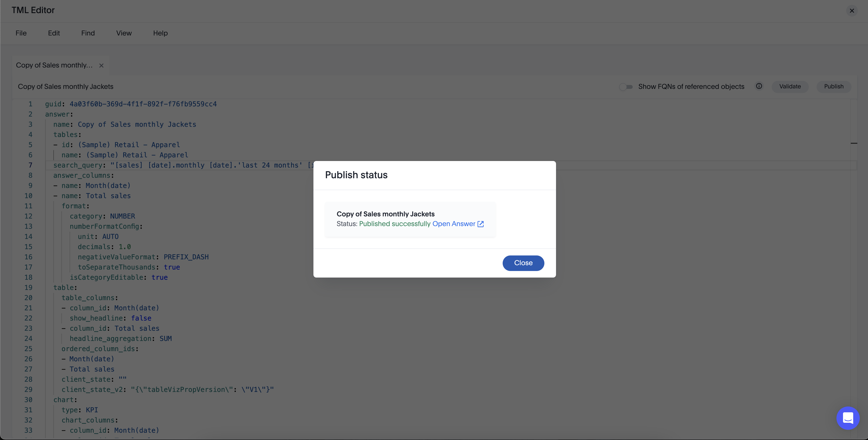This screenshot has width=868, height=440.
Task: Close the Copy of Sales monthly tab
Action: pos(101,65)
